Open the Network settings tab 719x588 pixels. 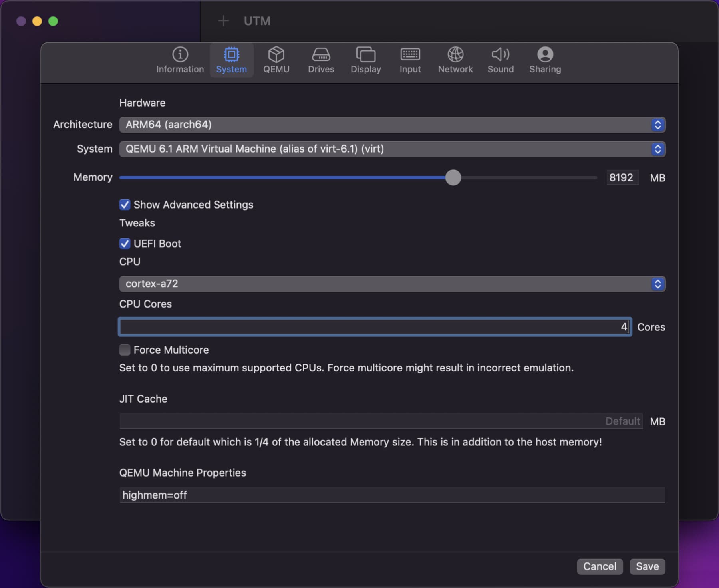(x=455, y=60)
